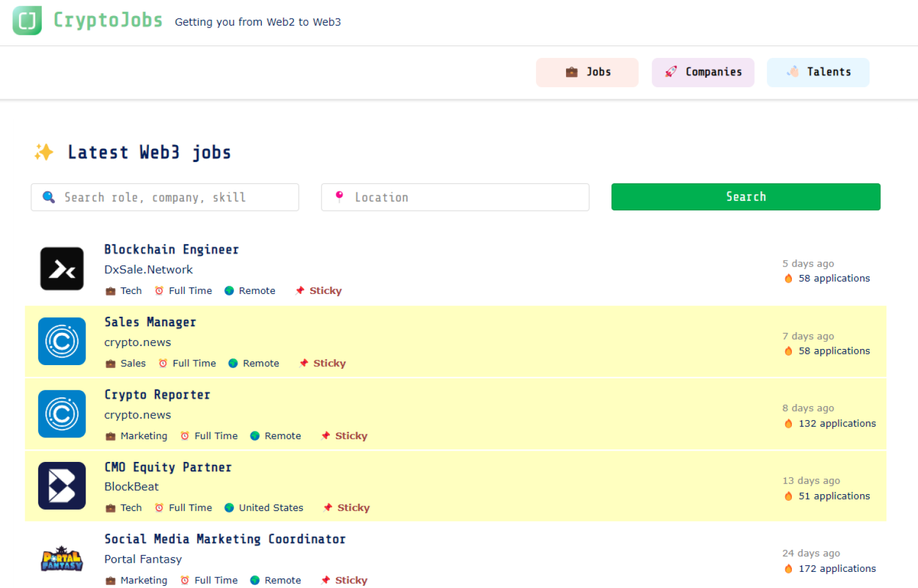Open the CMO Equity Partner listing
Viewport: 918px width, 588px height.
tap(168, 467)
